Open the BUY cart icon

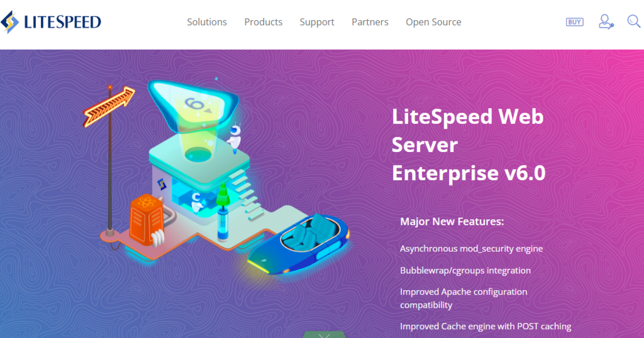tap(574, 22)
